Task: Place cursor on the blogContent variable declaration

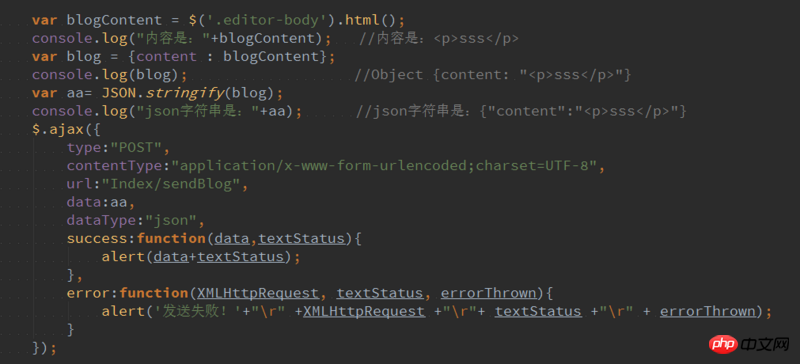Action: 114,20
